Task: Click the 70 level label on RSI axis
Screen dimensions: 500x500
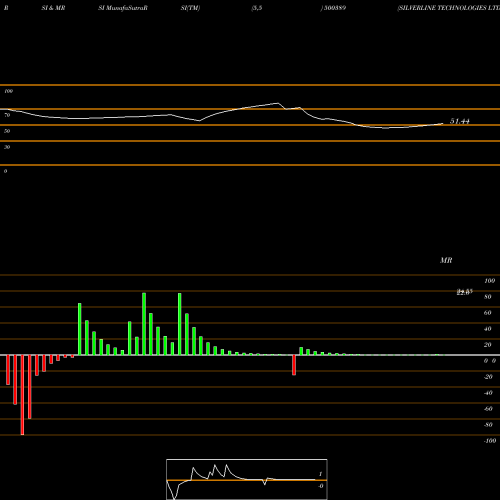Action: coord(7,115)
